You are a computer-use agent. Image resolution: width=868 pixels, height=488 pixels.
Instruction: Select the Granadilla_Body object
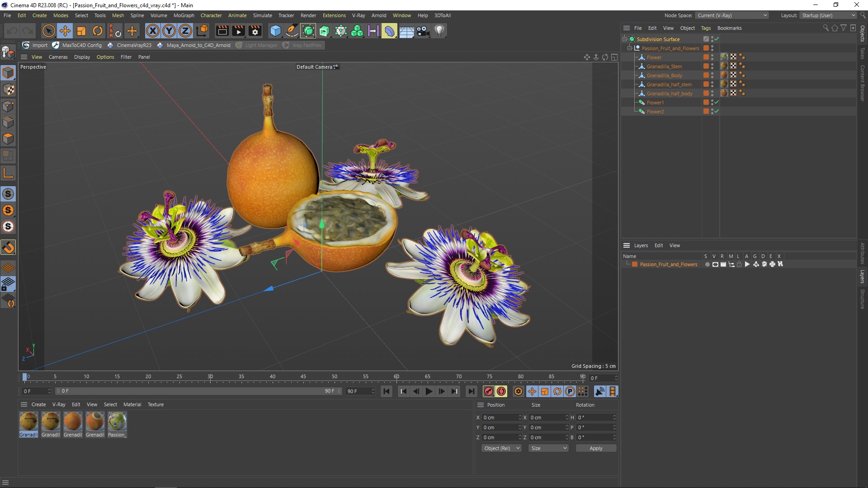(x=664, y=75)
